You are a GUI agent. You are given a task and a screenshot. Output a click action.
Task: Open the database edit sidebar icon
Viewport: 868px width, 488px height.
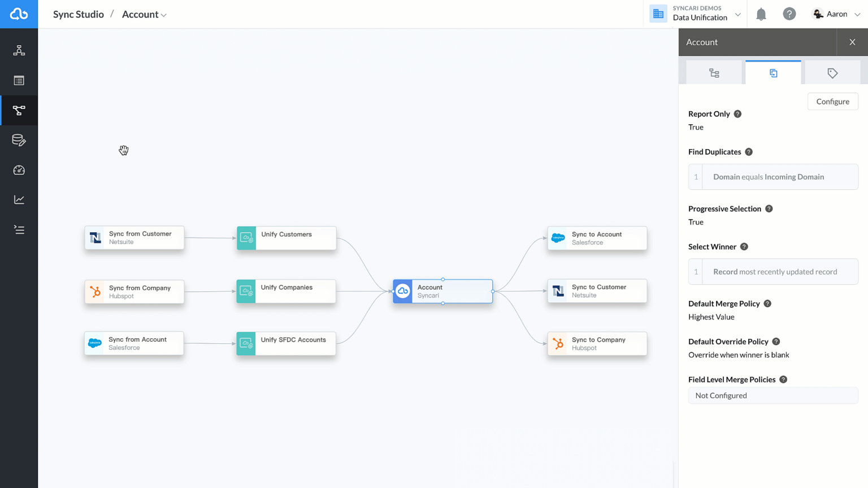[x=19, y=140]
